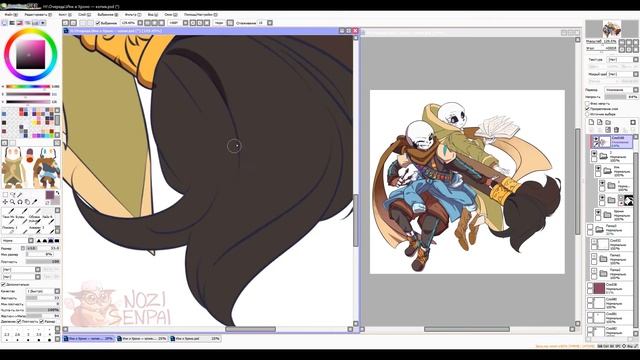Screen dimensions: 640x360
Task: Toggle the scratchpad panel icon
Action: (43, 23)
